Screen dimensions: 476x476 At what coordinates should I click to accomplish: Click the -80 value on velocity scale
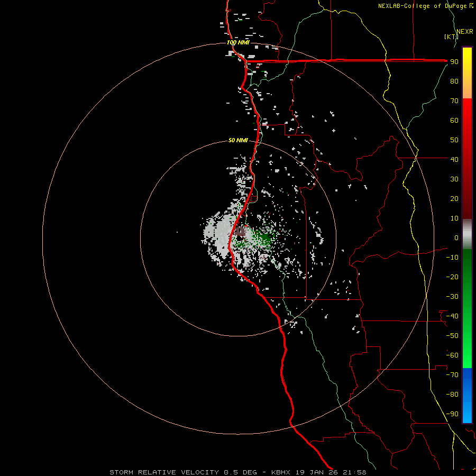452,395
